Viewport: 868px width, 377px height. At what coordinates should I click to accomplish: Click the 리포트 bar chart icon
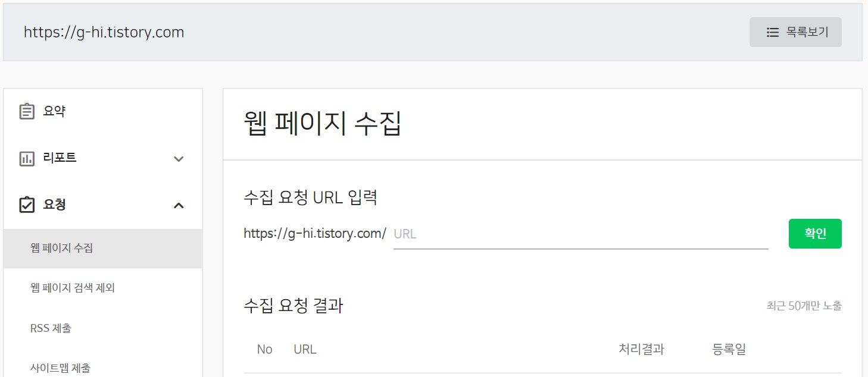(27, 158)
